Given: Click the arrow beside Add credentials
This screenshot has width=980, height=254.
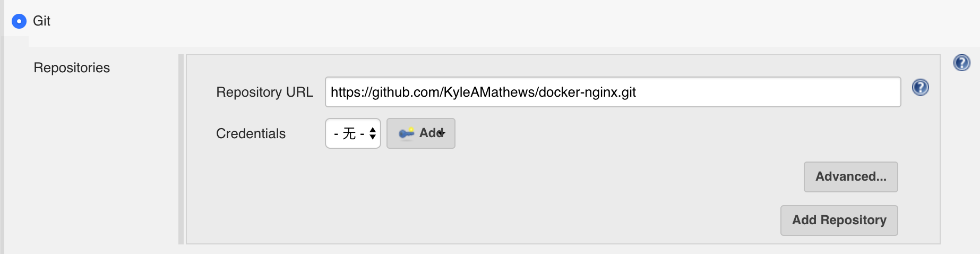Looking at the screenshot, I should pyautogui.click(x=443, y=133).
